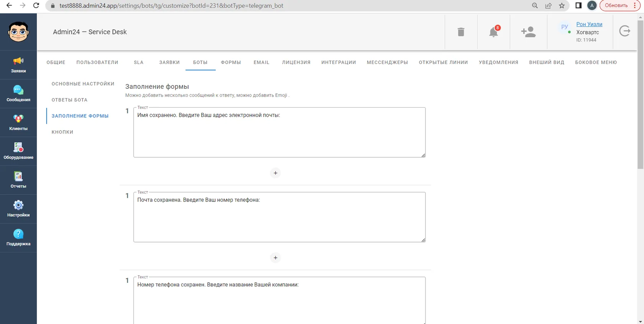
Task: Open the Заявки section in sidebar
Action: click(x=18, y=65)
